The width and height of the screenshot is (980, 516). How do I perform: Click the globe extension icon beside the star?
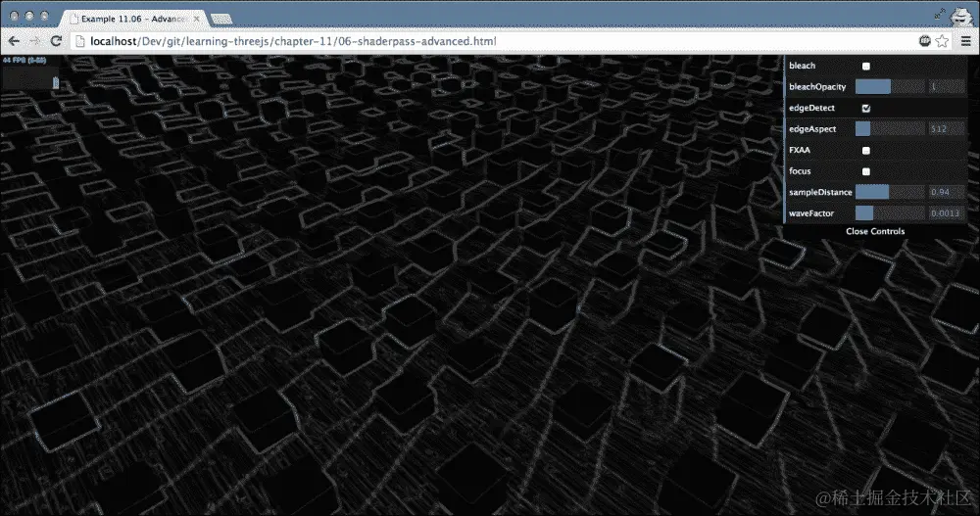click(x=925, y=41)
